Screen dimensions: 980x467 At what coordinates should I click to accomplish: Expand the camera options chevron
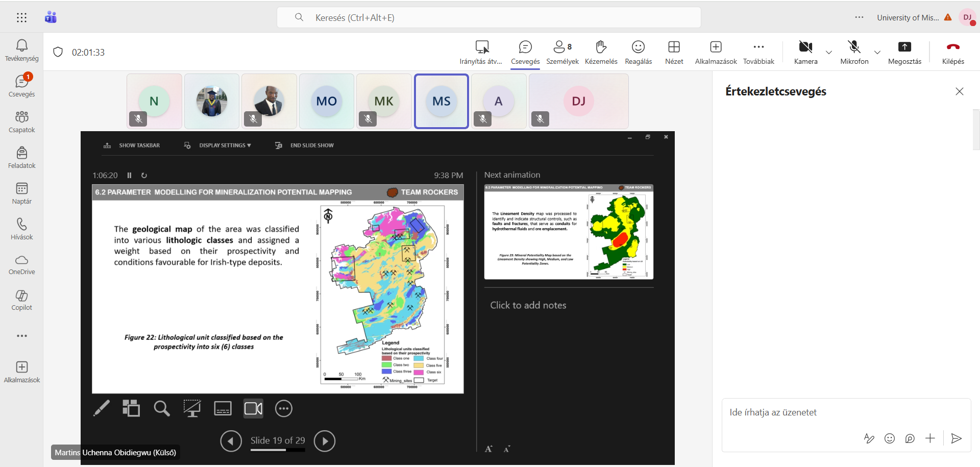829,52
